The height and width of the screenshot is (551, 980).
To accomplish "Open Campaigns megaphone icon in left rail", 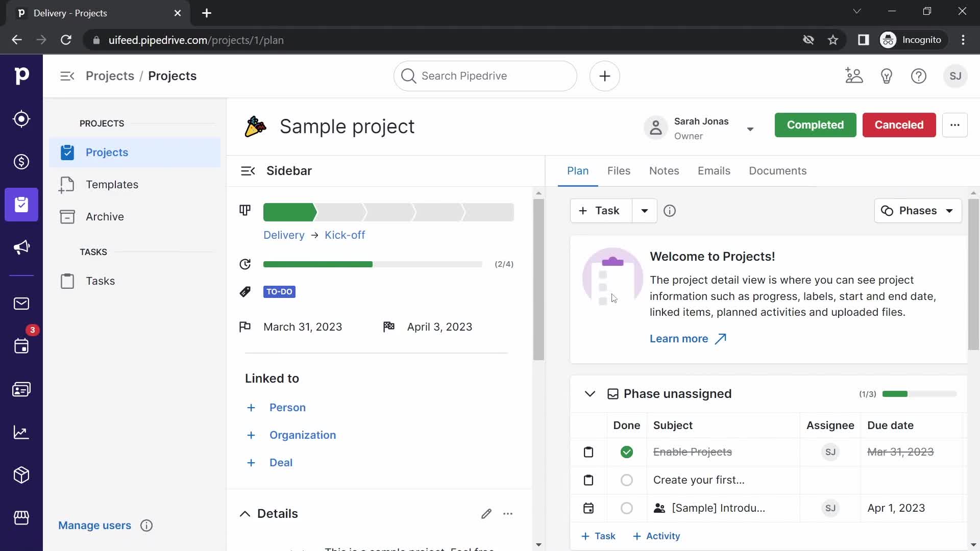I will [21, 247].
